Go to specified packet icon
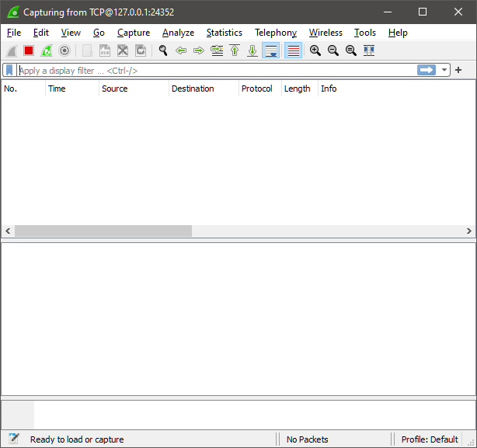Image resolution: width=477 pixels, height=448 pixels. [217, 50]
